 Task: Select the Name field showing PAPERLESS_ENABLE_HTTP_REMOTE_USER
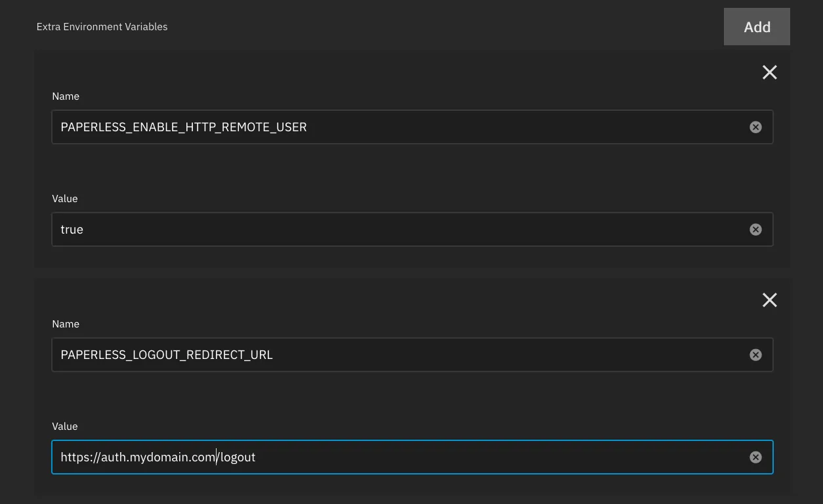(394, 127)
